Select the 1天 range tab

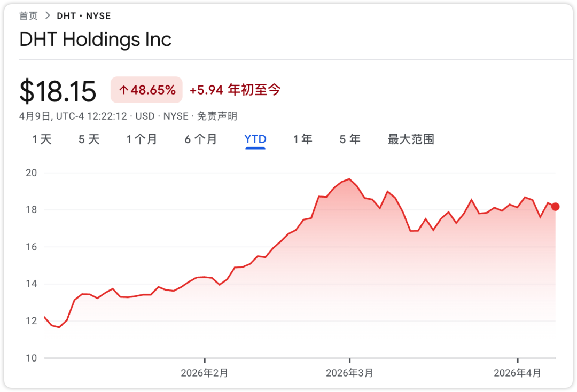pyautogui.click(x=42, y=139)
